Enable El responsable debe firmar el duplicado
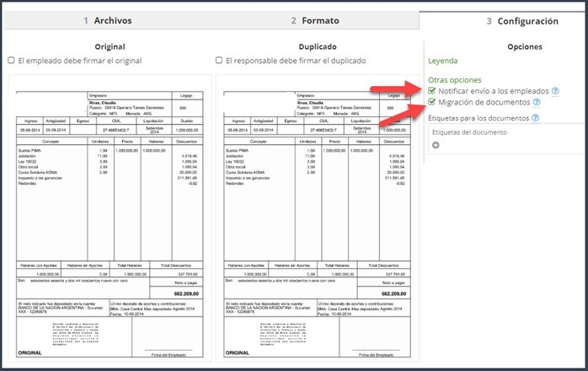This screenshot has height=371, width=588. tap(219, 60)
